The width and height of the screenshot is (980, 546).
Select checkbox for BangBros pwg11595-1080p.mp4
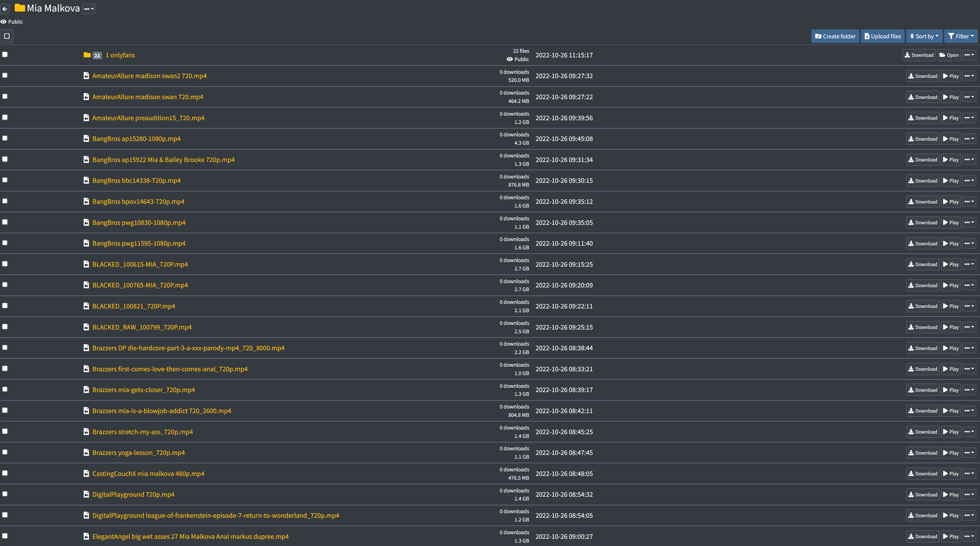pos(5,243)
